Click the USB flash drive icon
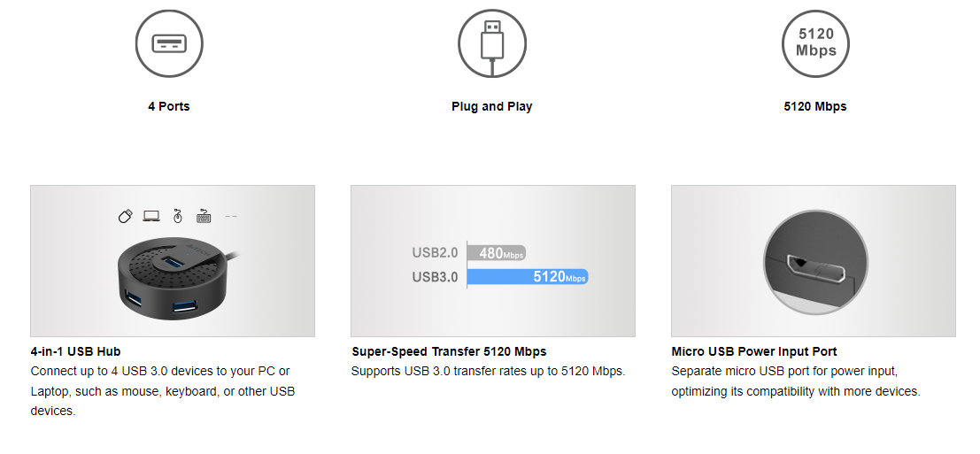This screenshot has height=454, width=980. (125, 216)
